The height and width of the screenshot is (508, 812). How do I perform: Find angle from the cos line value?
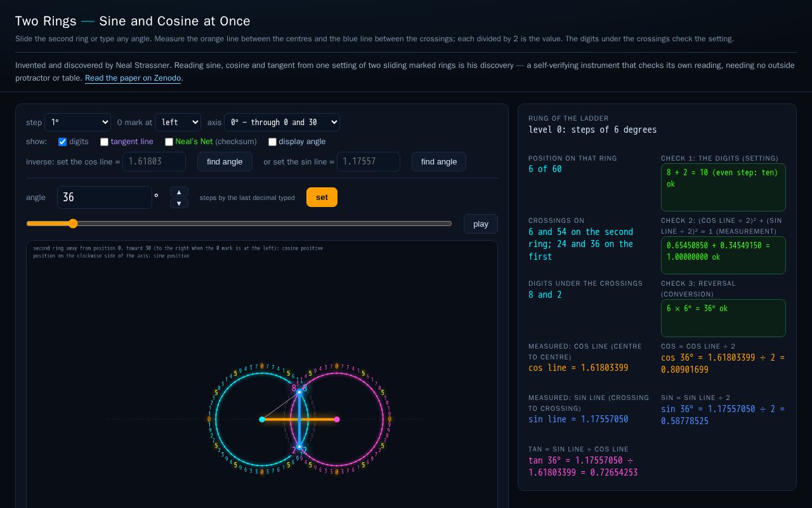click(x=225, y=161)
